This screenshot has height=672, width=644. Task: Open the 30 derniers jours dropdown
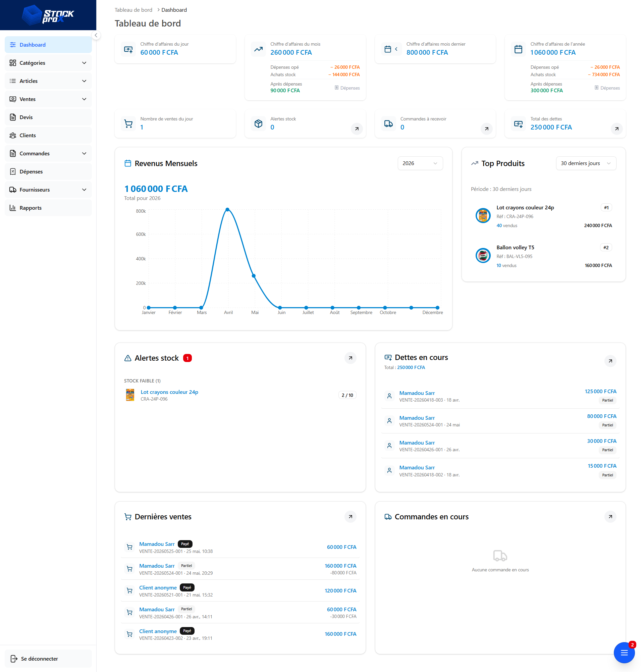click(x=586, y=163)
